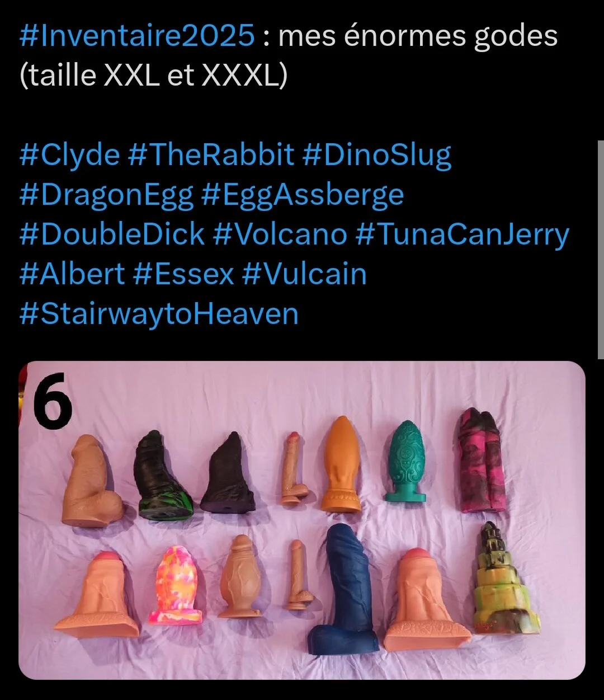Follow the #TheRabbit hashtag
The width and height of the screenshot is (604, 700).
[211, 155]
